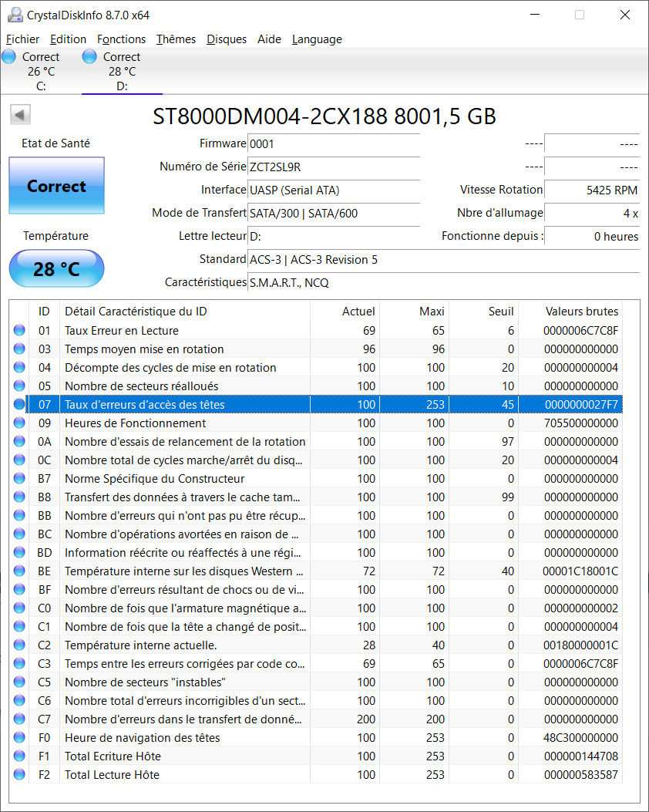Select the D: disk tab at 28 °C
The width and height of the screenshot is (649, 812).
[x=122, y=71]
